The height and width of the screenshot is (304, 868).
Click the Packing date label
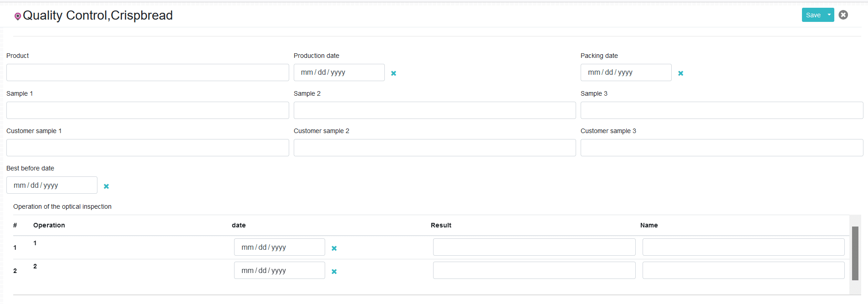(x=599, y=56)
